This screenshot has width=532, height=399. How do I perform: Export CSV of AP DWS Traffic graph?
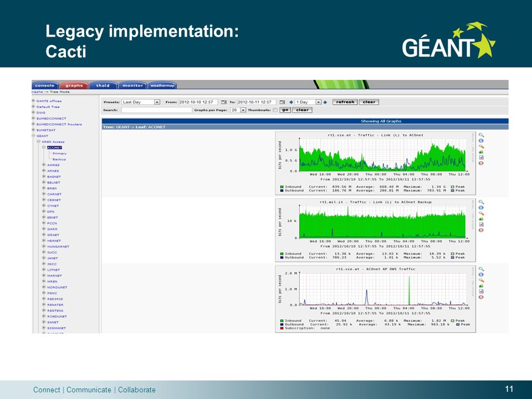point(481,291)
